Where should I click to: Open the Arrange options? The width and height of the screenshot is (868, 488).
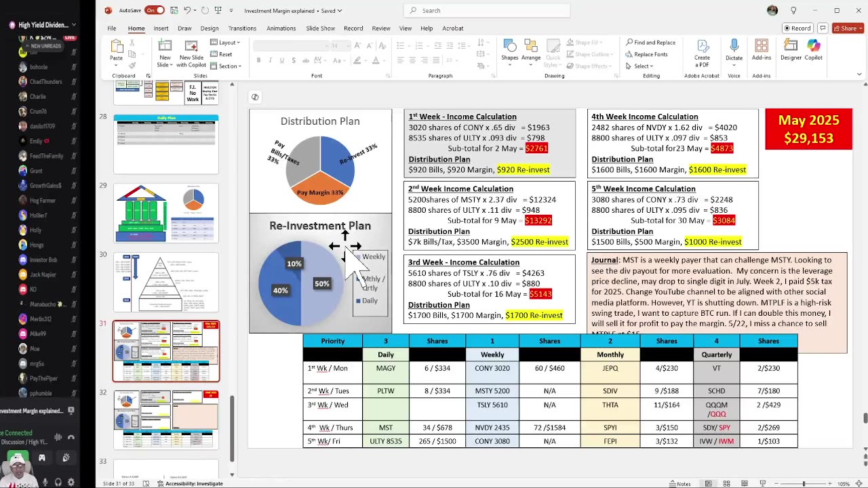point(531,51)
